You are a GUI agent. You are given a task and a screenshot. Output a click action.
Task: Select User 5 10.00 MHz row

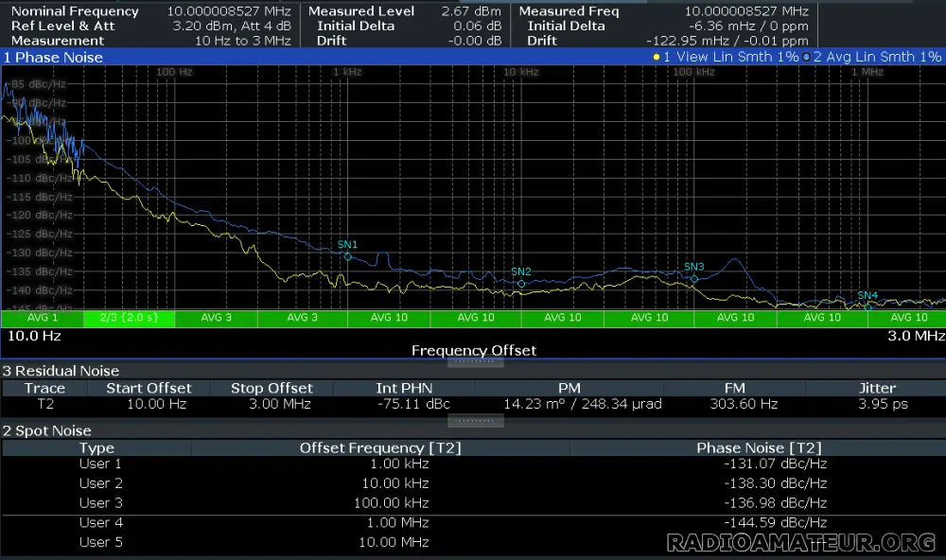(x=473, y=542)
